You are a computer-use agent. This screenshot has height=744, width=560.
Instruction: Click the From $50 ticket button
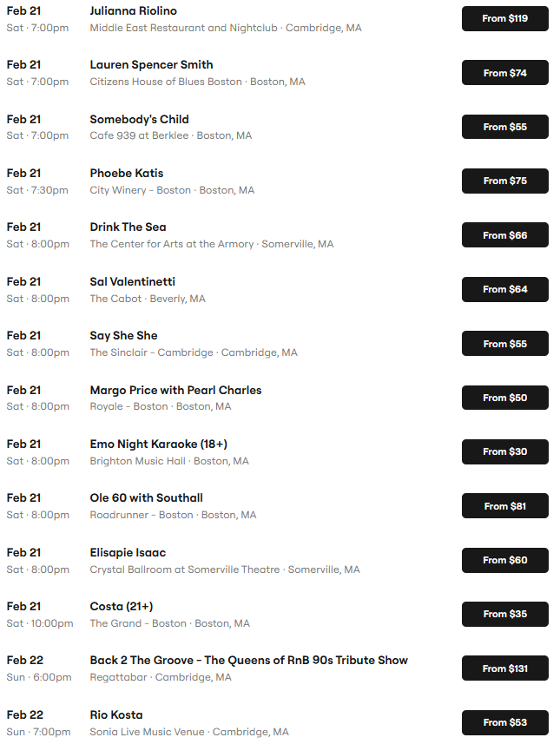[x=504, y=398]
